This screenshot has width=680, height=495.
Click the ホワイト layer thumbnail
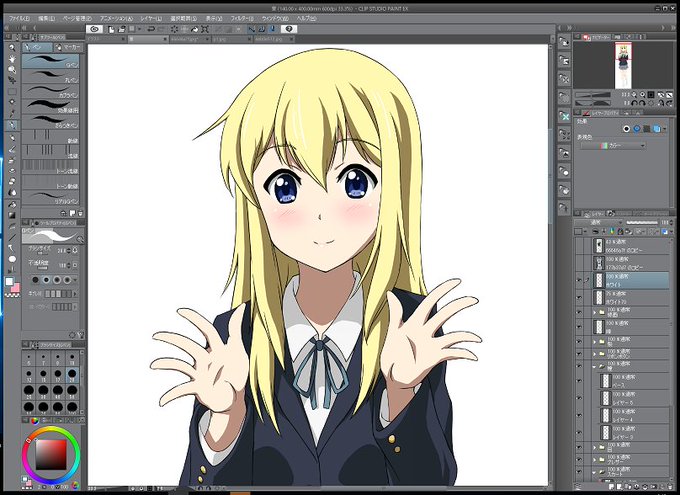tap(599, 280)
